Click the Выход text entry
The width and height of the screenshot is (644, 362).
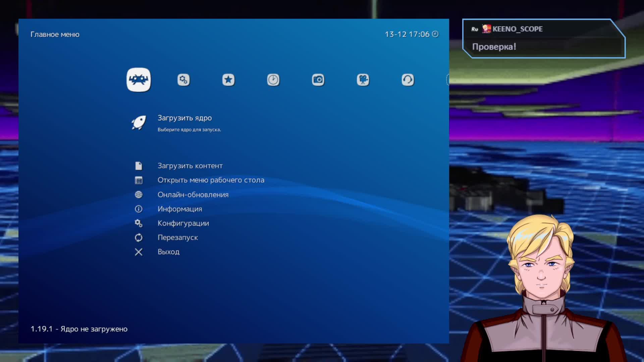(x=168, y=252)
